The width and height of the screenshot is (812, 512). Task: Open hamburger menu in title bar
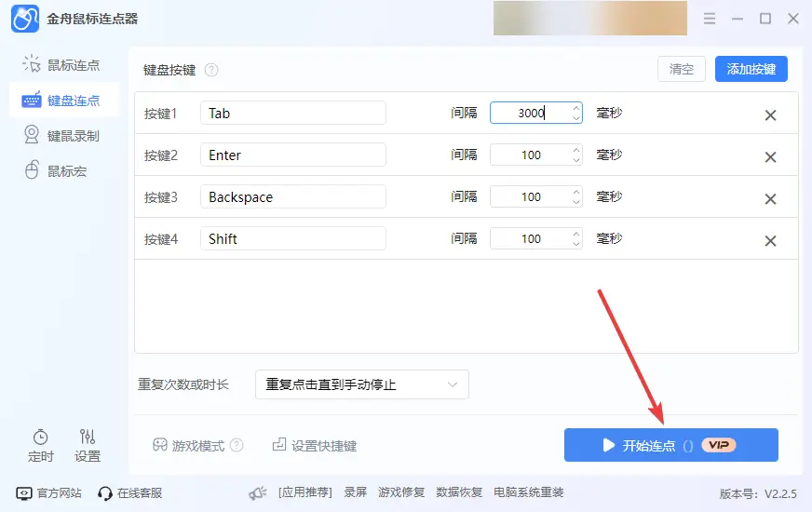(x=710, y=19)
